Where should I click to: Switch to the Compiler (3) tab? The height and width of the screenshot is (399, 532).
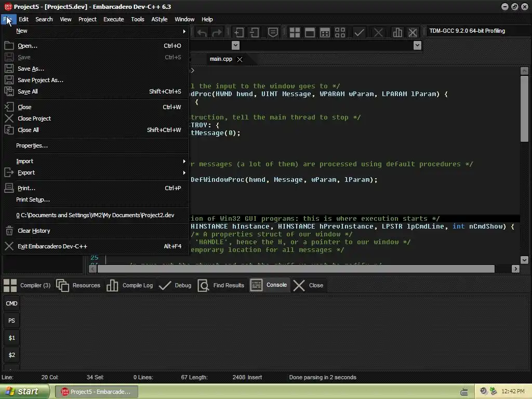tap(27, 285)
